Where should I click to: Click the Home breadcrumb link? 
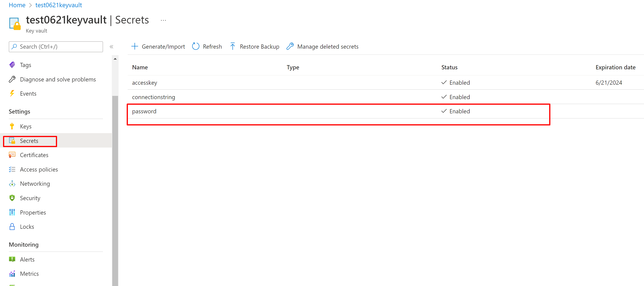tap(17, 5)
